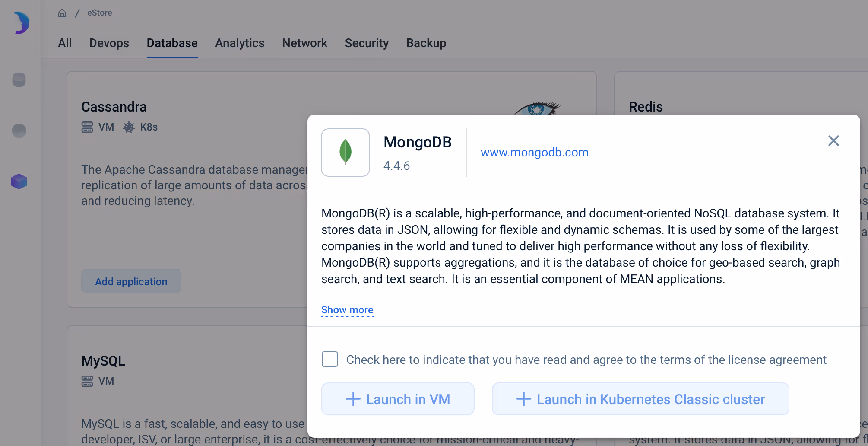Click Add application on the Cassandra card

coord(131,281)
